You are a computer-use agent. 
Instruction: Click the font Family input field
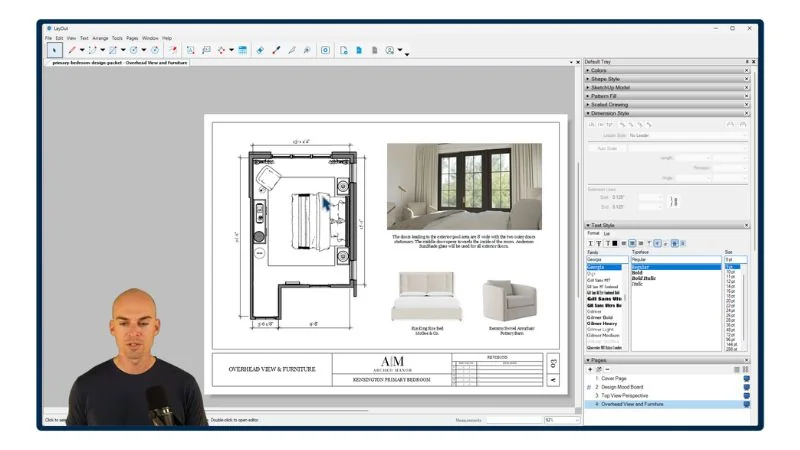(x=607, y=260)
